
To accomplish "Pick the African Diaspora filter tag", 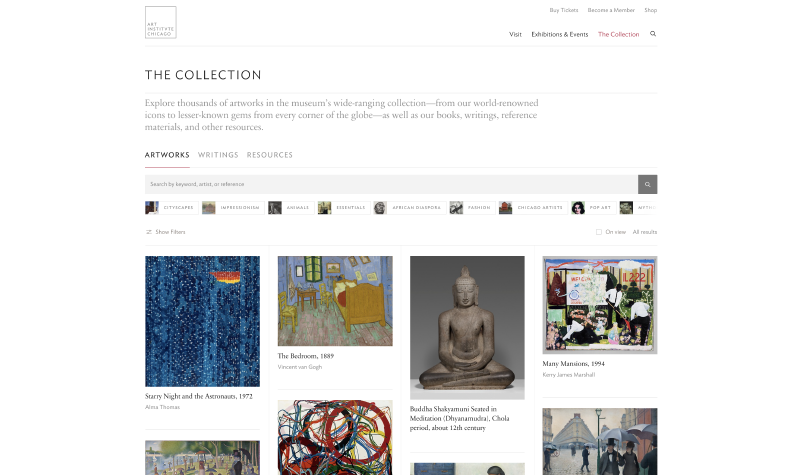I will click(410, 208).
